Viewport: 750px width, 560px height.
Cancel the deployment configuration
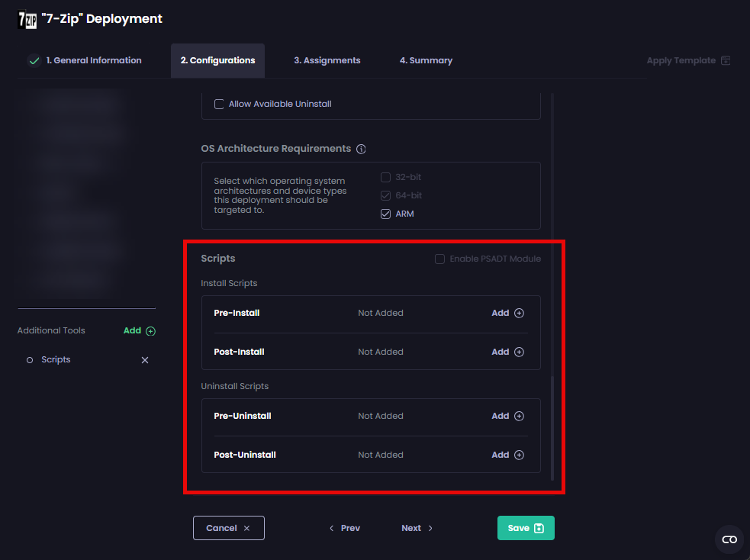(228, 527)
